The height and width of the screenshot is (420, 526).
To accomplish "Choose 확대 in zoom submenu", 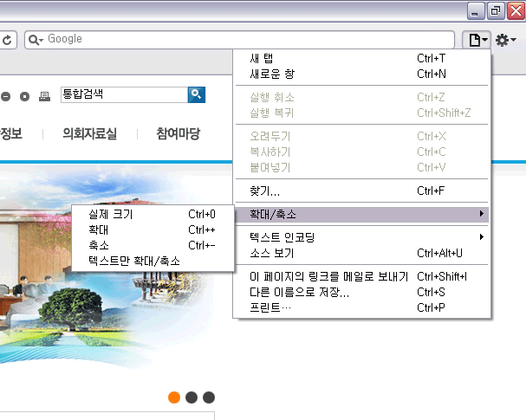I will (153, 230).
